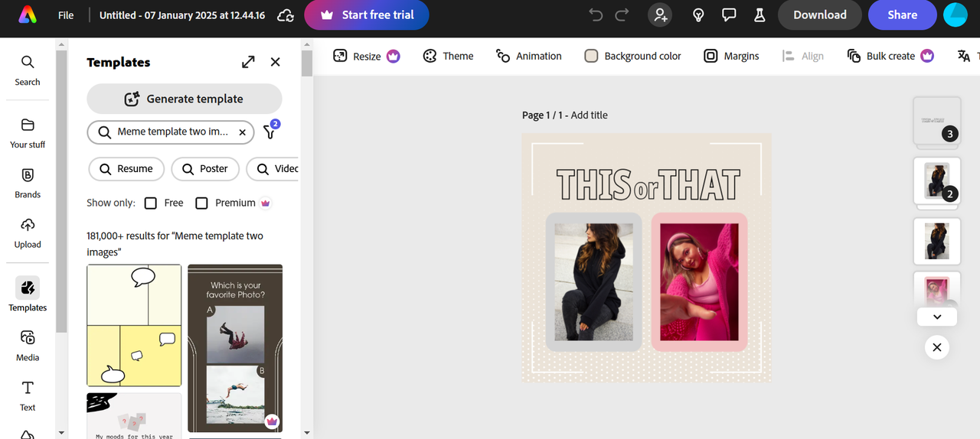Click the premium crown badge on brown template
980x439 pixels.
pos(272,421)
